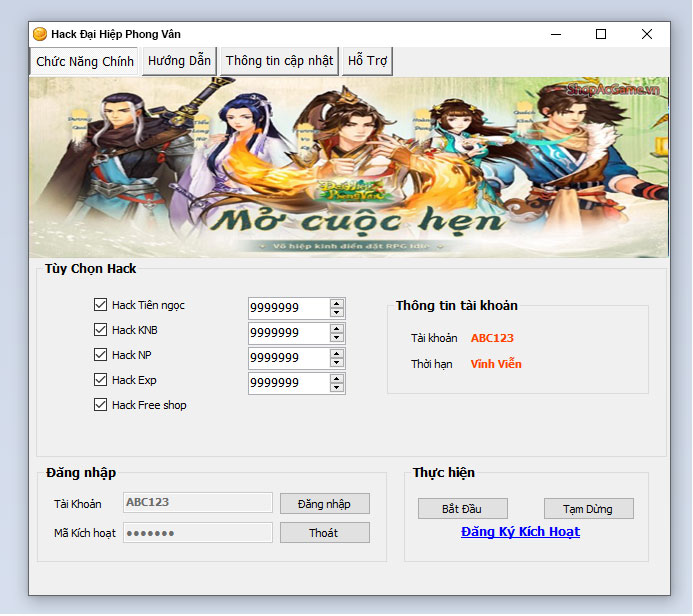Screen dimensions: 693x616
Task: Start the hack with Bắt Đầu
Action: click(463, 509)
